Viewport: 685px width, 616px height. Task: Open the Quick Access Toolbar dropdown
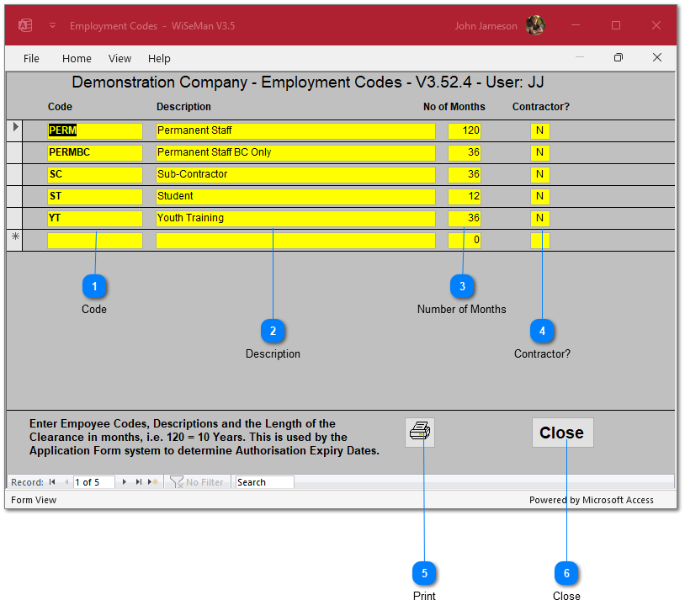(52, 25)
